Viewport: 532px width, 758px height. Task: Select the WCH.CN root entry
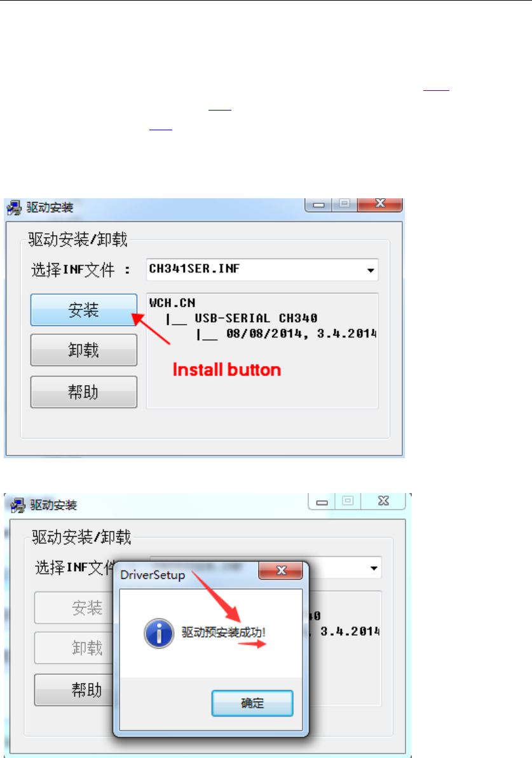(172, 303)
